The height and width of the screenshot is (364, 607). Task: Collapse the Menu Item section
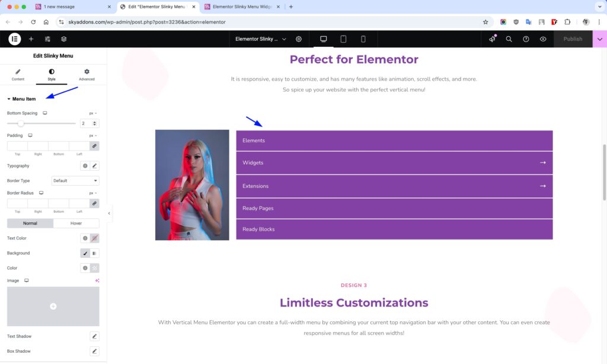click(21, 99)
